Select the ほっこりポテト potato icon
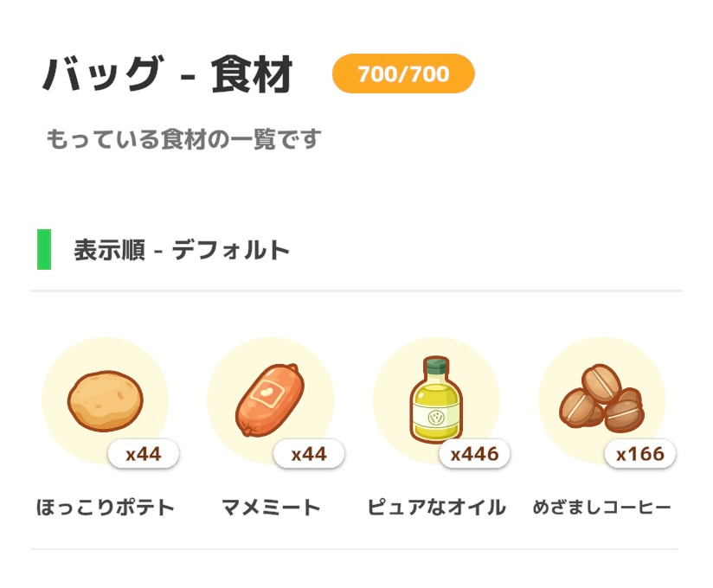Image resolution: width=713 pixels, height=588 pixels. pyautogui.click(x=106, y=400)
